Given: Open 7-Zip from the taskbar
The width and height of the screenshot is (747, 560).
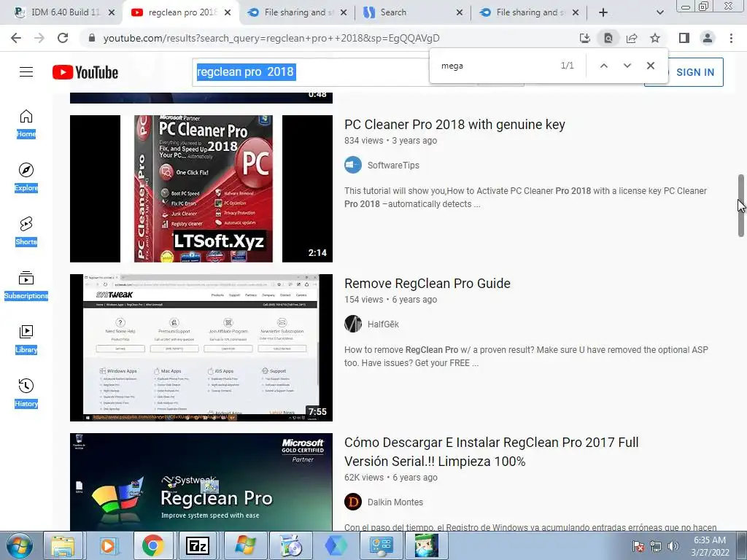Looking at the screenshot, I should (x=198, y=545).
